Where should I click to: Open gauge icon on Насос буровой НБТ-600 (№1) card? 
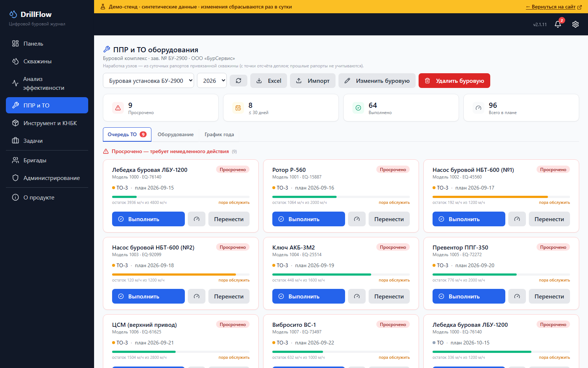click(517, 219)
